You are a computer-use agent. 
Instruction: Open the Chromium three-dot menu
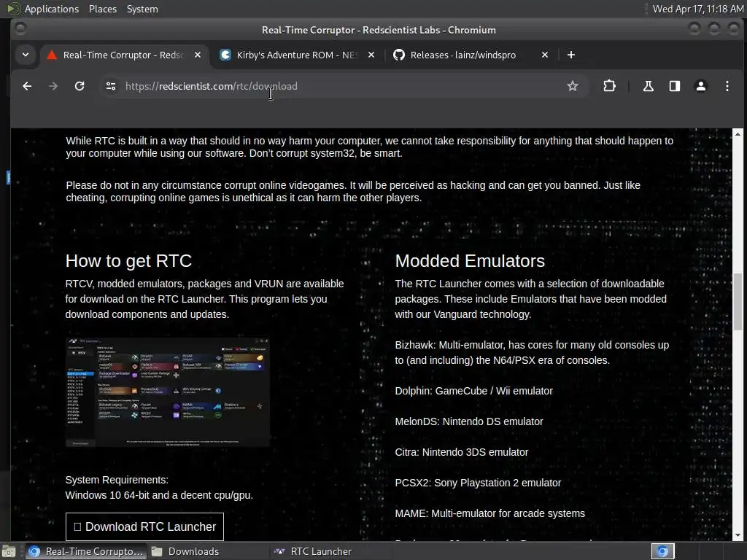727,86
